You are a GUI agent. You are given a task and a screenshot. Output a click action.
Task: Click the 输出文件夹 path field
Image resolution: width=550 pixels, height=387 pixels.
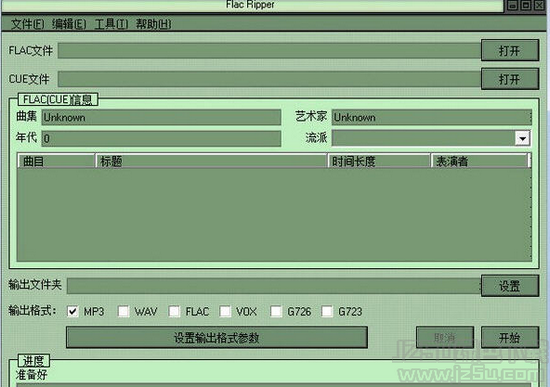click(274, 286)
